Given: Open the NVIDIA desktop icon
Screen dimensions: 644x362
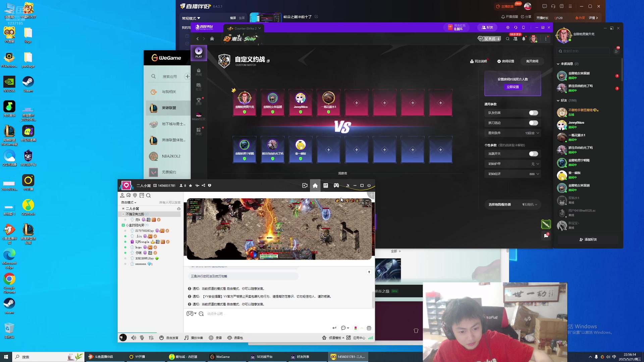Looking at the screenshot, I should point(9,84).
